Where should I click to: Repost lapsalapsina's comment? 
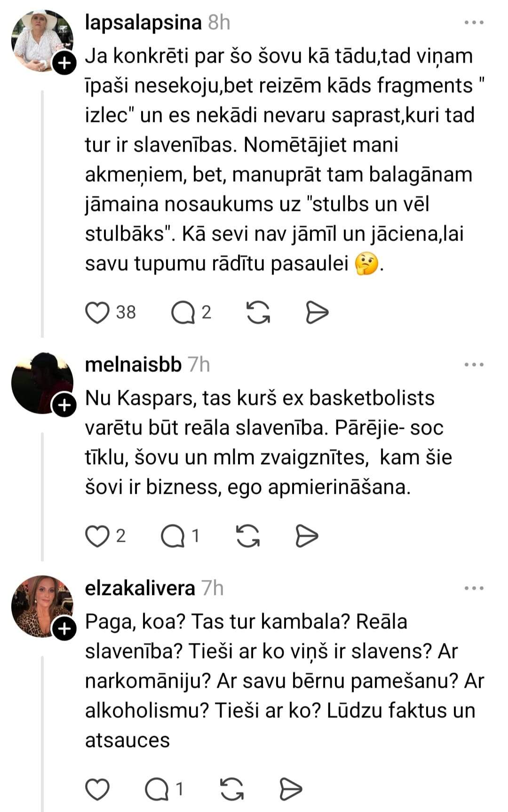point(258,313)
